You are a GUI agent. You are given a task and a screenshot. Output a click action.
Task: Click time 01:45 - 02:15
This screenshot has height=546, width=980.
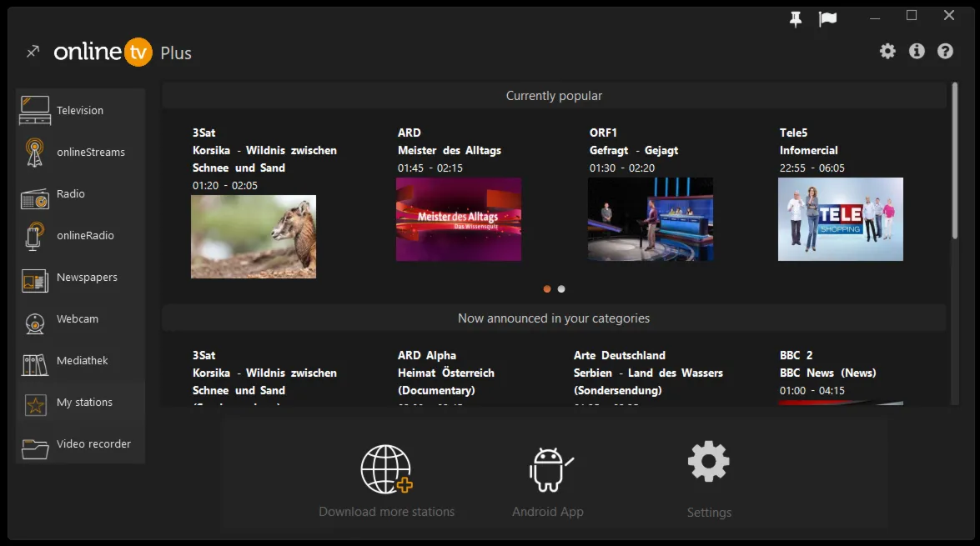[430, 168]
